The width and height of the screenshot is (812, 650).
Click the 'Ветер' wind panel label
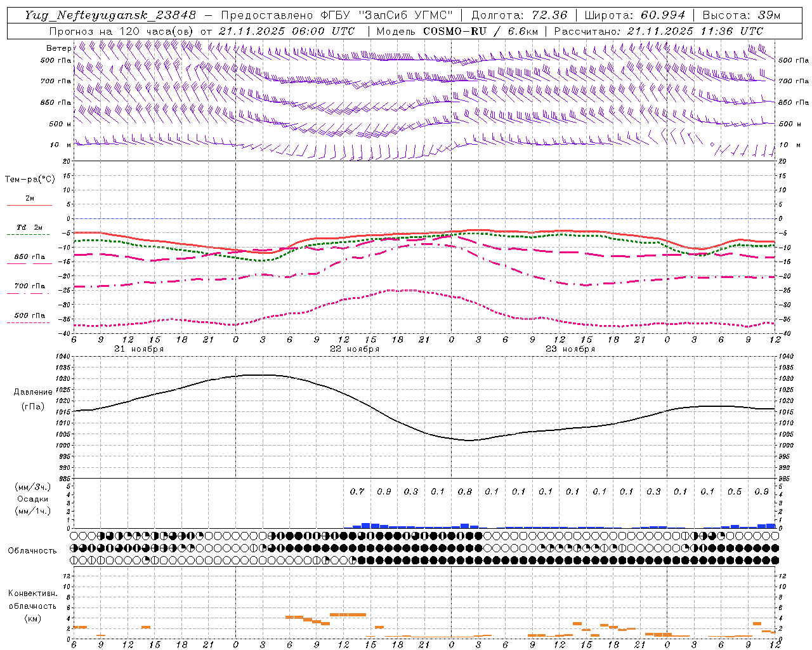coord(58,48)
